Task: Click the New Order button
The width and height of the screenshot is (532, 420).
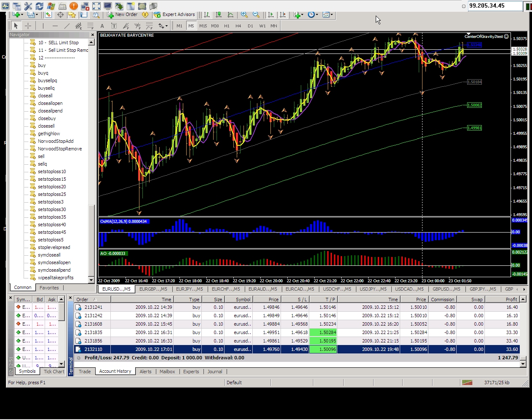Action: [122, 15]
